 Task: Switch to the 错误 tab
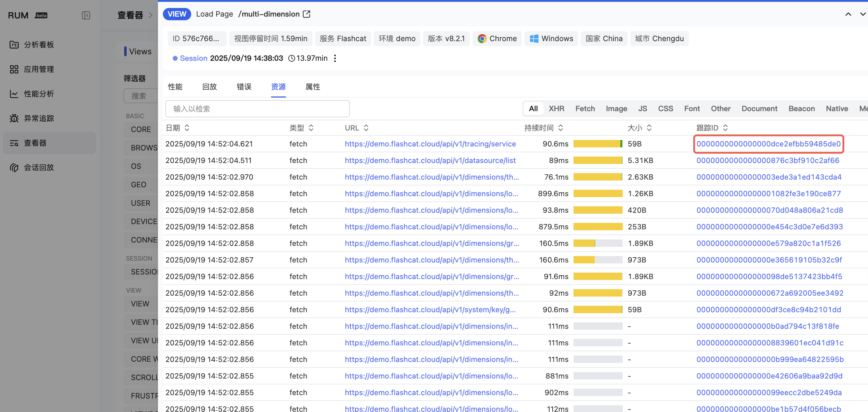244,87
